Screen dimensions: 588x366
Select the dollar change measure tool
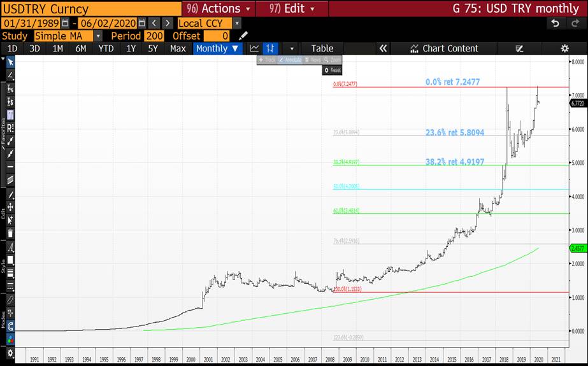coord(10,101)
